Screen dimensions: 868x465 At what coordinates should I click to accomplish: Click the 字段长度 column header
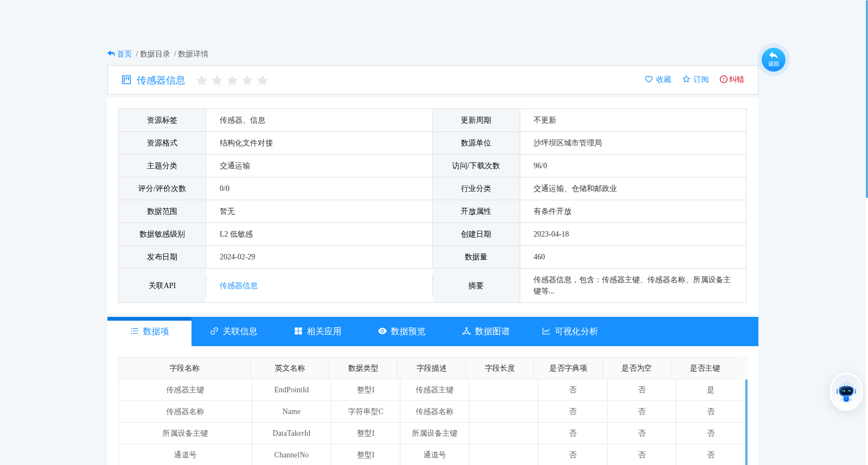click(x=500, y=368)
